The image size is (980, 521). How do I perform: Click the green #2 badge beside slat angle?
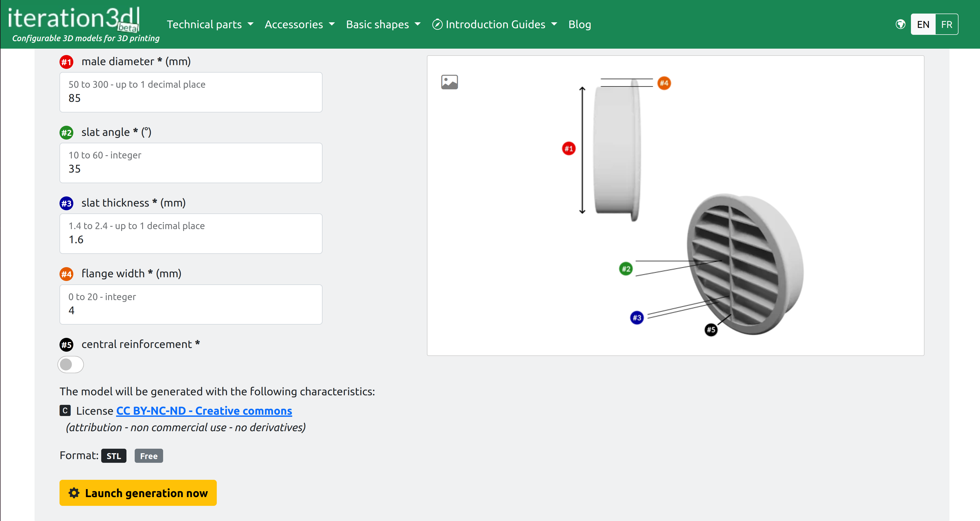(x=66, y=132)
